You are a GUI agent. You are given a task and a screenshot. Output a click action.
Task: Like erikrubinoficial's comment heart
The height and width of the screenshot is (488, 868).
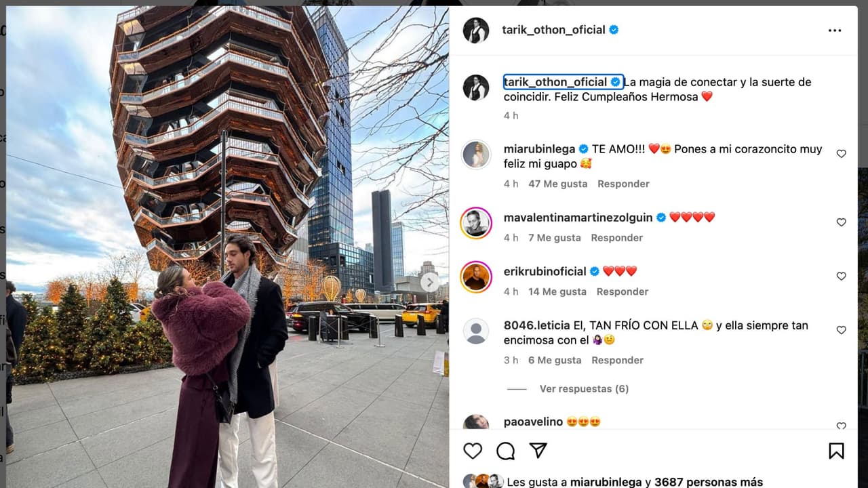[841, 276]
